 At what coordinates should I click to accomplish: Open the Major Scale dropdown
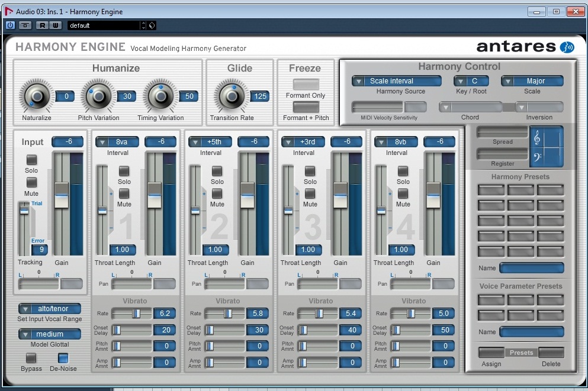click(x=532, y=81)
